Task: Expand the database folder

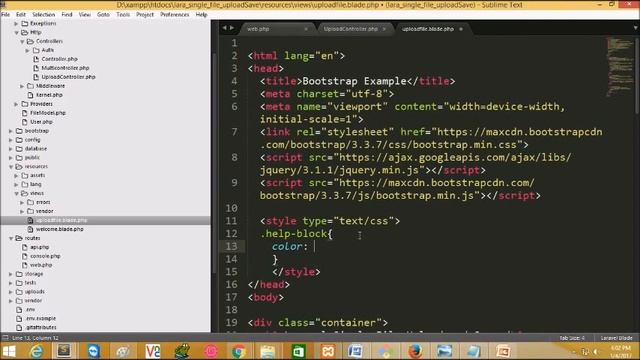Action: pyautogui.click(x=11, y=149)
